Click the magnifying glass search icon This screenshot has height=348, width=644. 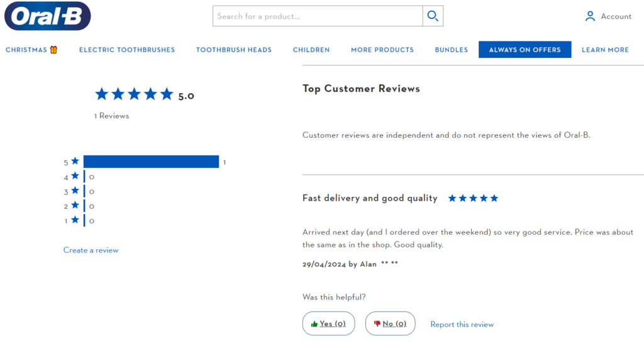point(433,16)
